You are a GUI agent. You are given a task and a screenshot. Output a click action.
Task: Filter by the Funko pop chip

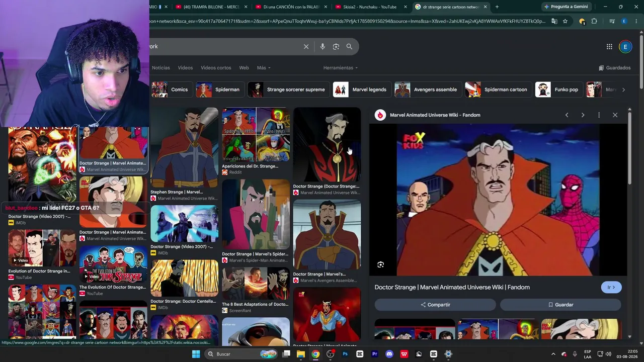pyautogui.click(x=558, y=89)
